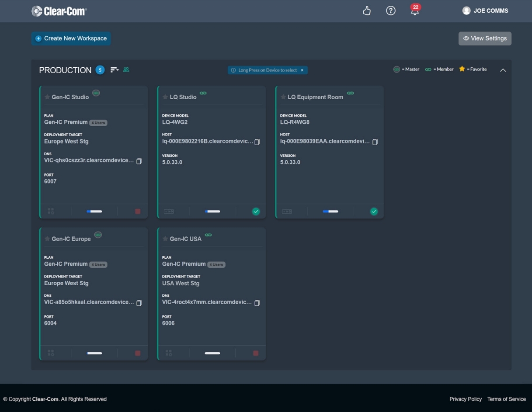Click the progress bar on LQ Studio card

[x=212, y=211]
